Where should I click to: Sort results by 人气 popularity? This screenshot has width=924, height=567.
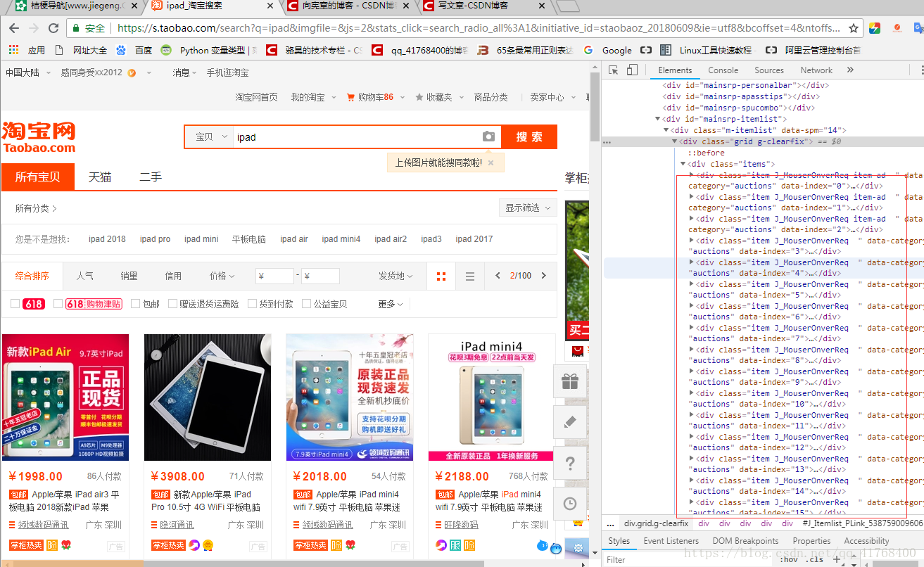click(x=85, y=276)
